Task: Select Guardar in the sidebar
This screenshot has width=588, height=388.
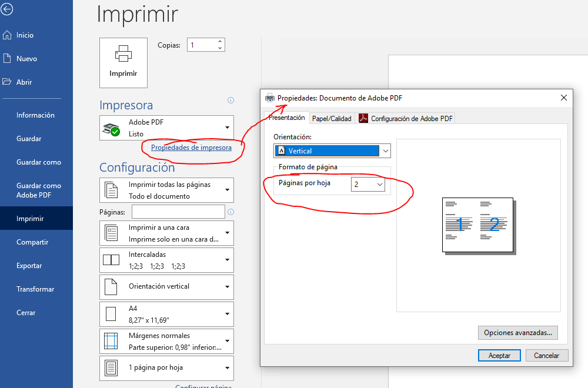Action: click(36, 139)
